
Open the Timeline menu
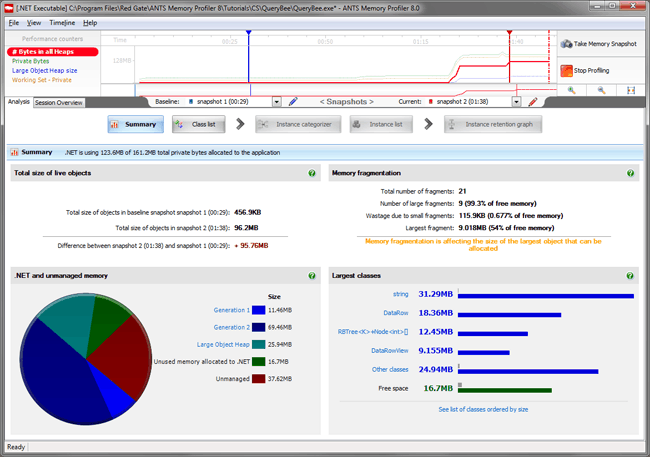[62, 22]
